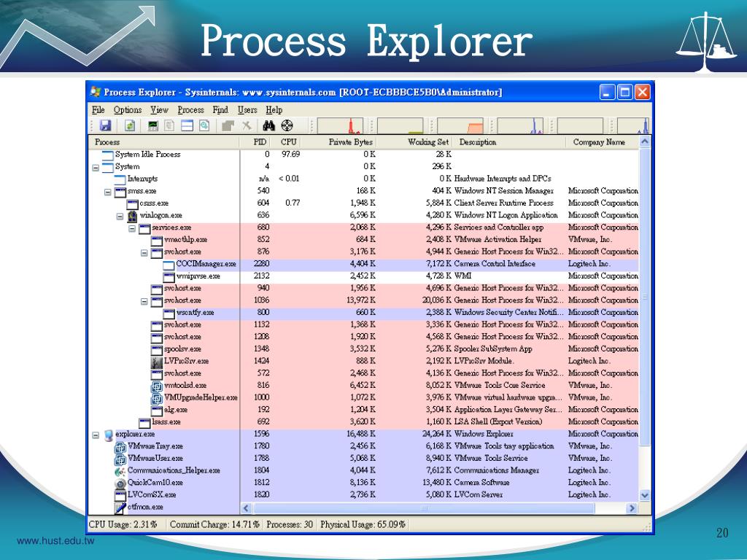Sort by the Private Bytes column header
747x560 pixels.
(340, 142)
